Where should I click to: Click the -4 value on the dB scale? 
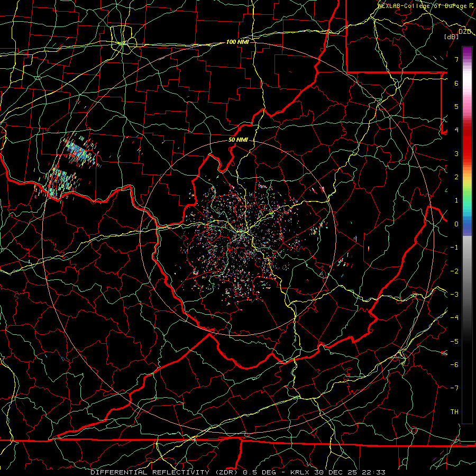[454, 318]
